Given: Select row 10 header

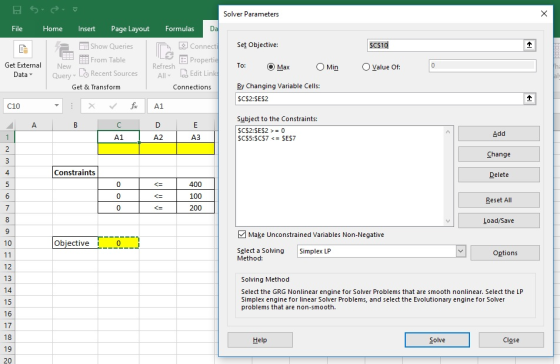Looking at the screenshot, I should coord(8,243).
